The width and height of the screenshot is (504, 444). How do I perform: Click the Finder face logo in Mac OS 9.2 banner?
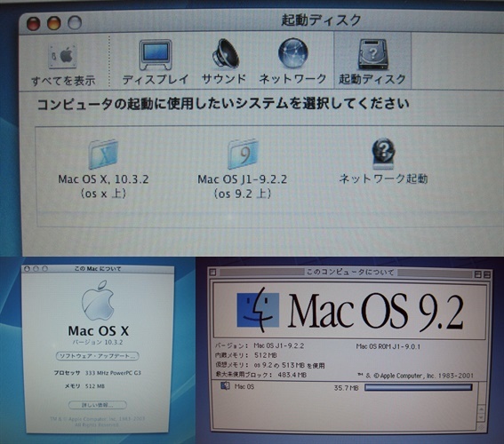click(x=258, y=310)
